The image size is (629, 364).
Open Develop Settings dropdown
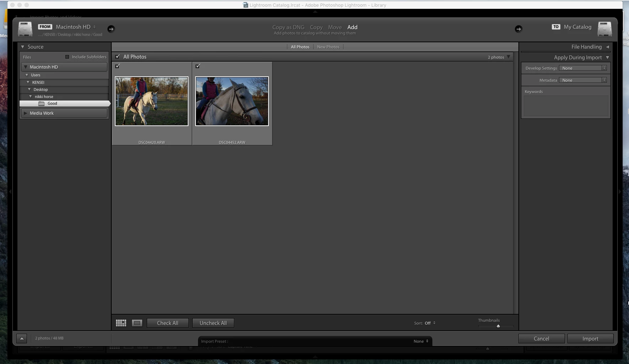pos(583,68)
